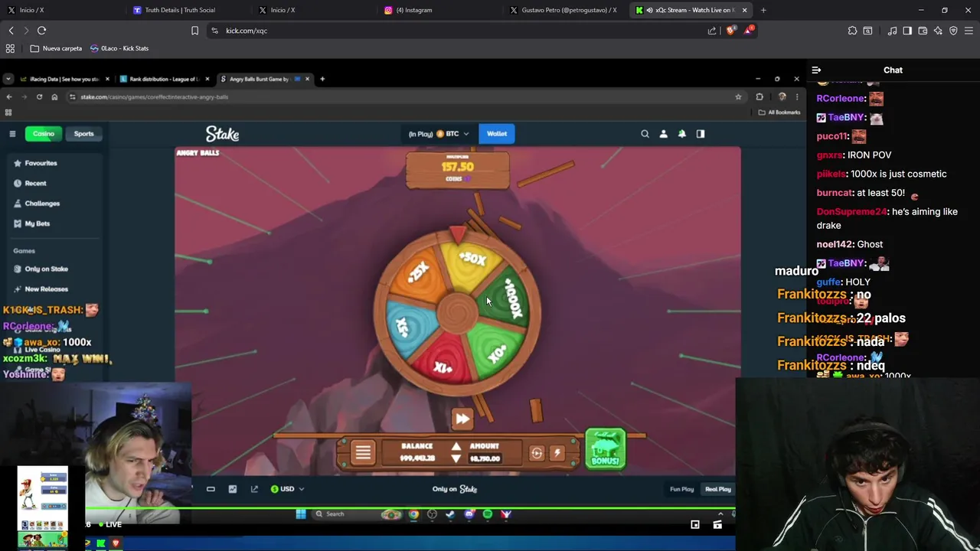Switch to Rank distribution inner tab

pos(164,79)
